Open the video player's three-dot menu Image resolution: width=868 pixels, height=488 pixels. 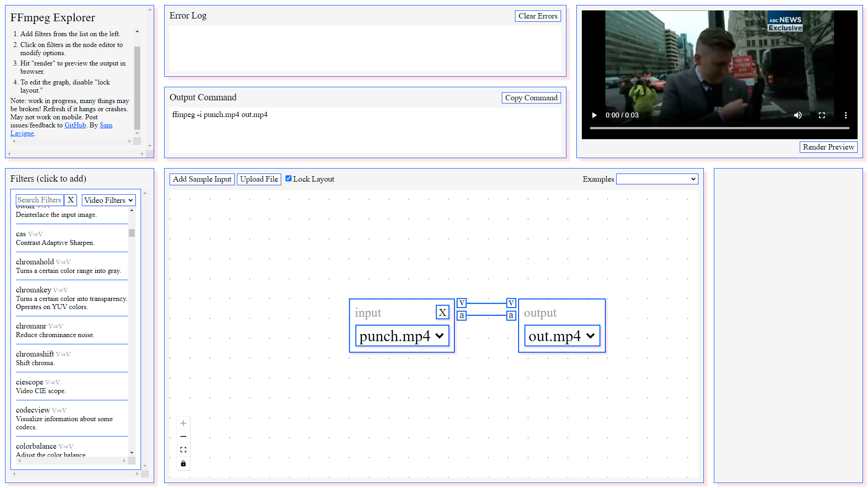846,115
